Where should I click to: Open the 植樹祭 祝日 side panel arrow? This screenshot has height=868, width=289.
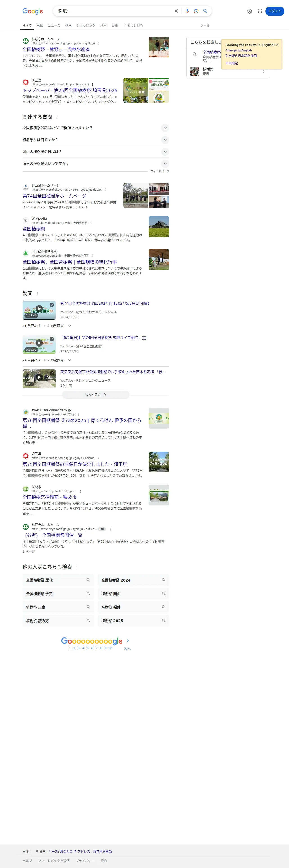point(263,71)
